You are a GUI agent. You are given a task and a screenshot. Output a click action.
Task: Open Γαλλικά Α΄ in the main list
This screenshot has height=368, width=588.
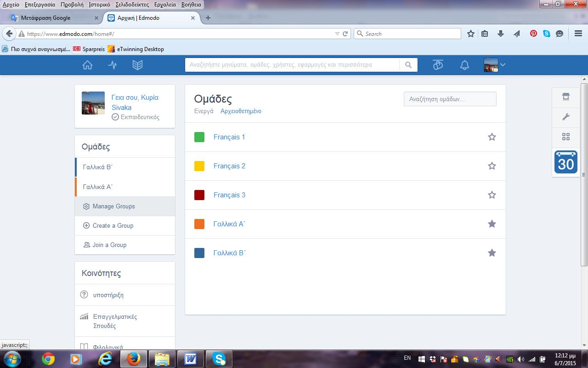coord(229,224)
